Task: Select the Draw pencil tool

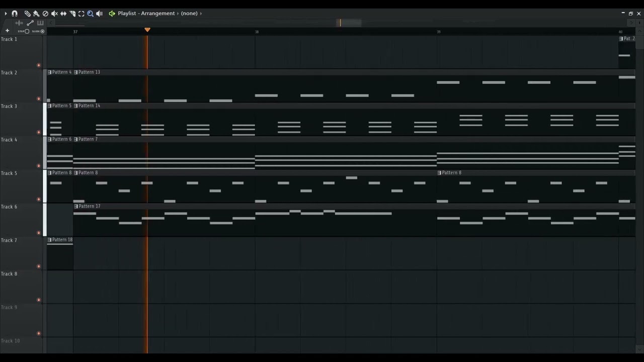Action: tap(27, 14)
